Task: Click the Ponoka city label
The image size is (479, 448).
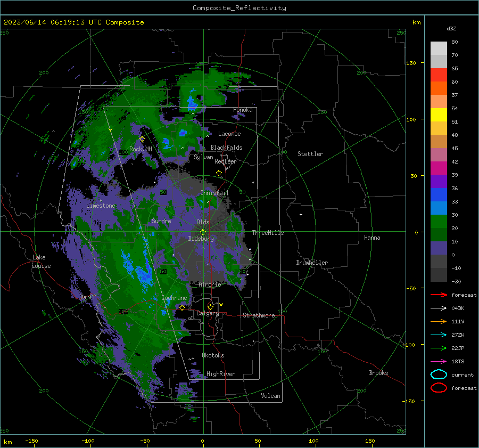Action: point(243,110)
